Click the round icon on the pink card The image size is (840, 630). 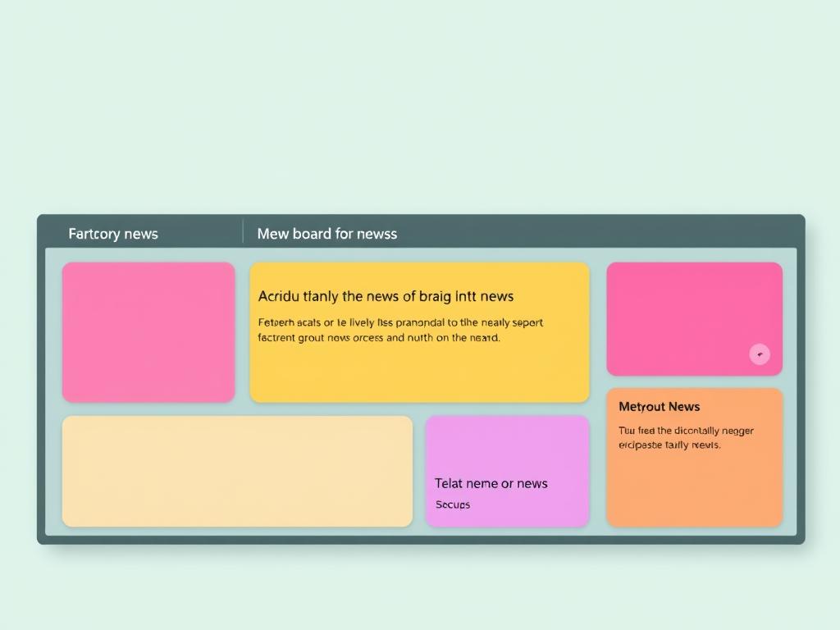[760, 354]
